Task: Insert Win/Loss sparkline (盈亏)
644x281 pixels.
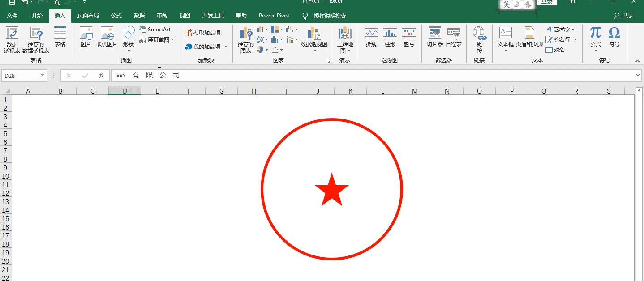Action: point(409,37)
